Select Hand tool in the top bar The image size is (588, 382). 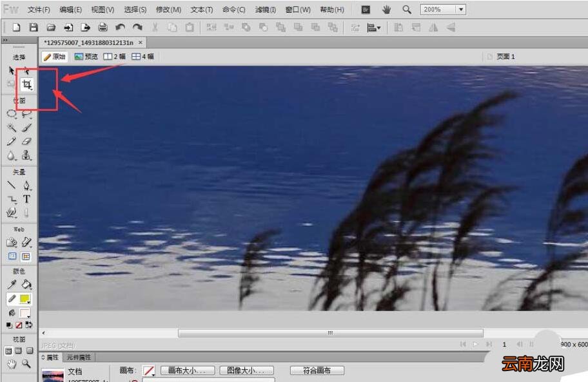click(x=386, y=10)
